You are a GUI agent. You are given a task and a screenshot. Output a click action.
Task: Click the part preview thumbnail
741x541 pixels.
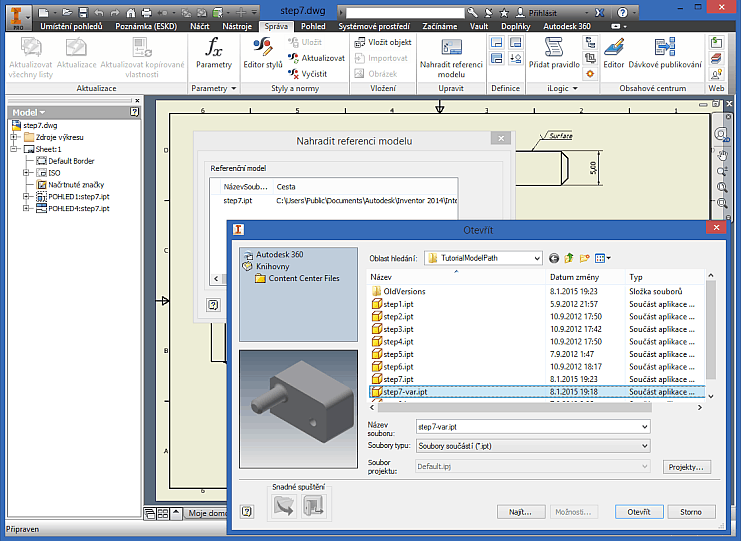pos(298,409)
